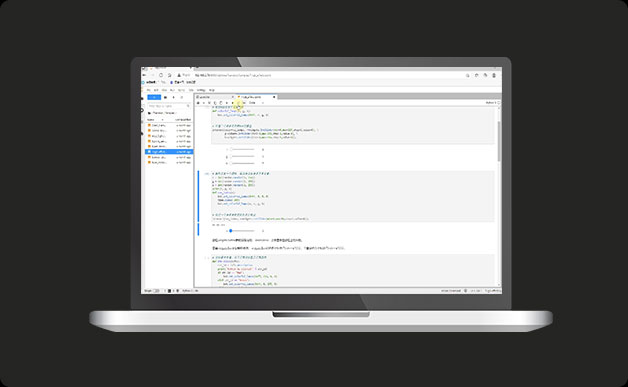Image resolution: width=628 pixels, height=387 pixels.
Task: Open the File menu
Action: pyautogui.click(x=149, y=90)
